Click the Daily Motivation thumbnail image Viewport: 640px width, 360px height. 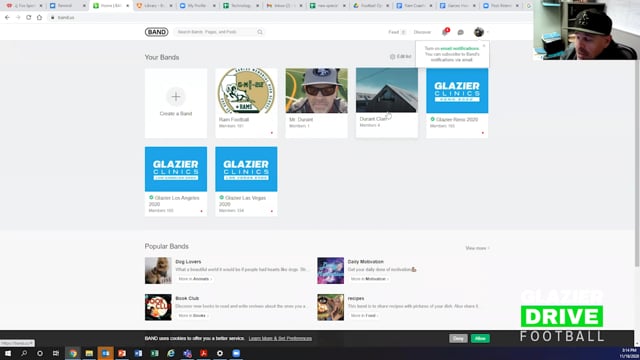(x=331, y=271)
